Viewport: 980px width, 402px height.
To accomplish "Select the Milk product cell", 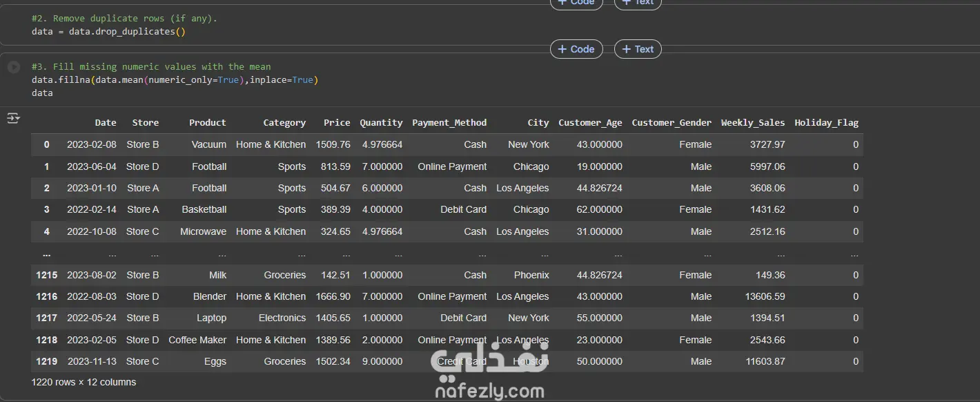I will coord(218,276).
